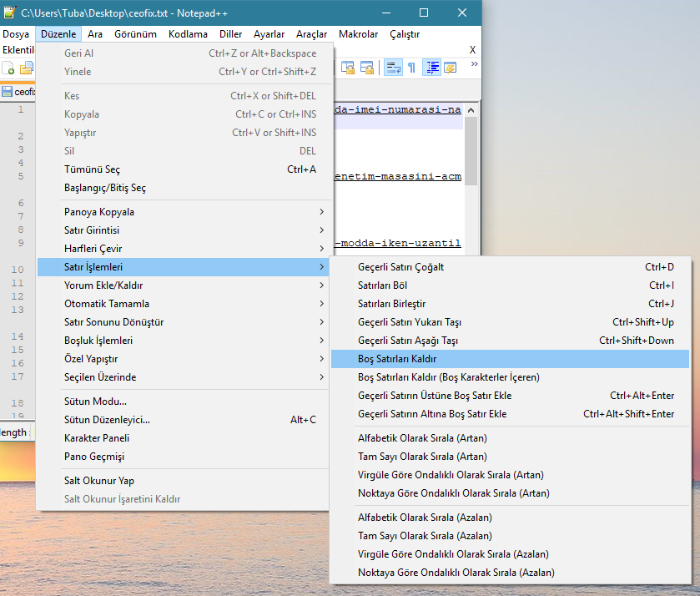The height and width of the screenshot is (596, 700).
Task: Click the New file toolbar icon
Action: 8,68
